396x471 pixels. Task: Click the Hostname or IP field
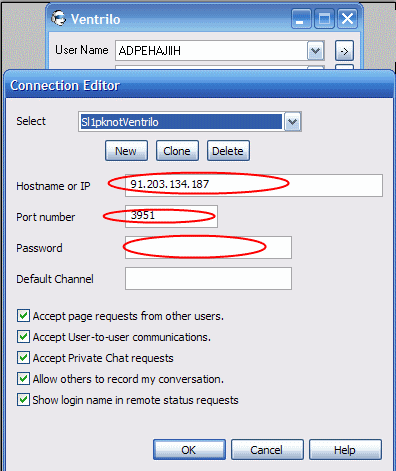[254, 185]
